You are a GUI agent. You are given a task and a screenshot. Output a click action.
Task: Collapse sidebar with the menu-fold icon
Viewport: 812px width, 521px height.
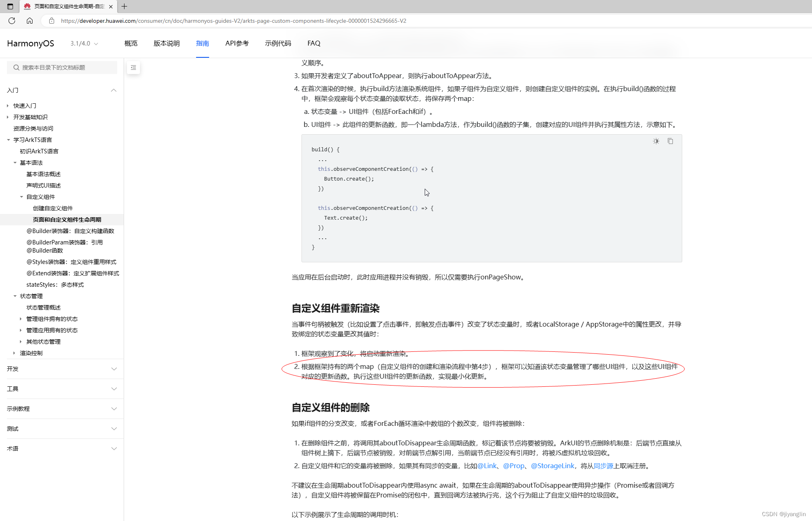133,68
